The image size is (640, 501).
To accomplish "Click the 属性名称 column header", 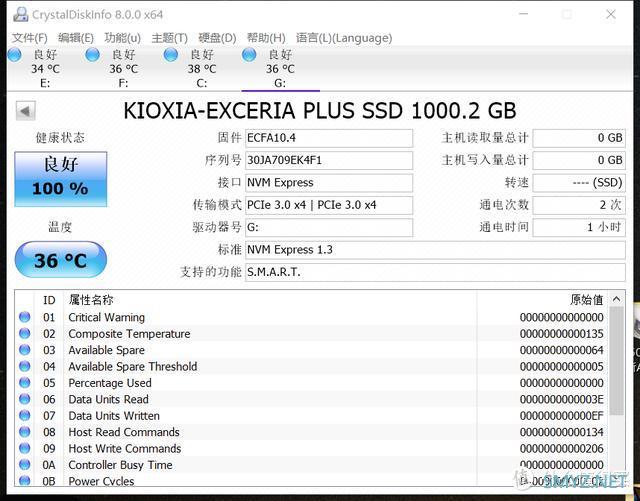I will pyautogui.click(x=270, y=300).
